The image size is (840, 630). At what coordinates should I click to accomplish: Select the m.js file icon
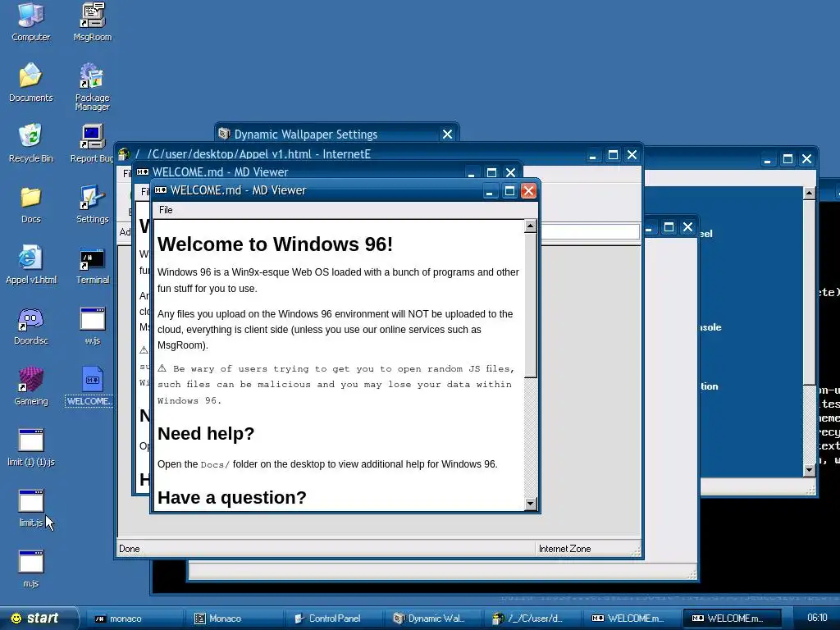coord(30,568)
